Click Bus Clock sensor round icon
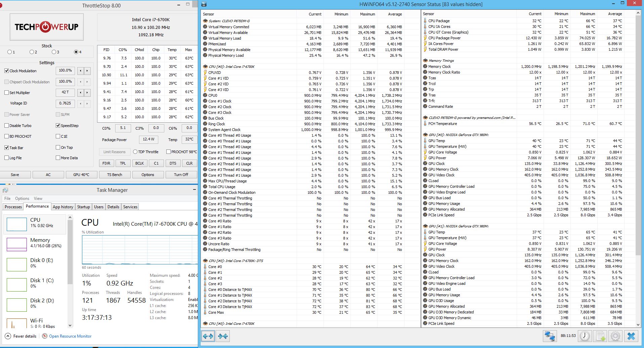644x348 pixels. (x=205, y=118)
